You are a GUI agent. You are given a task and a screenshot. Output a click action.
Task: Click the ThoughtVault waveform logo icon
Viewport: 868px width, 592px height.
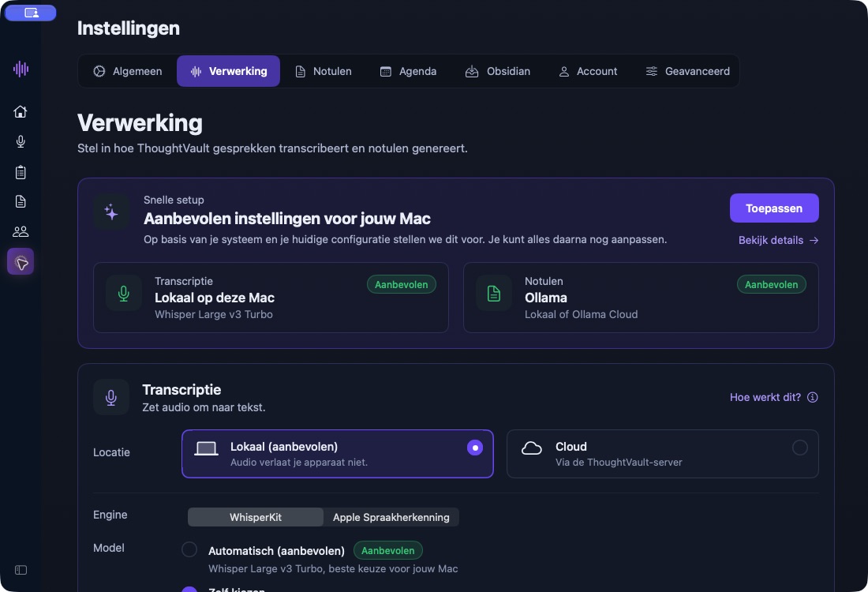(x=21, y=69)
